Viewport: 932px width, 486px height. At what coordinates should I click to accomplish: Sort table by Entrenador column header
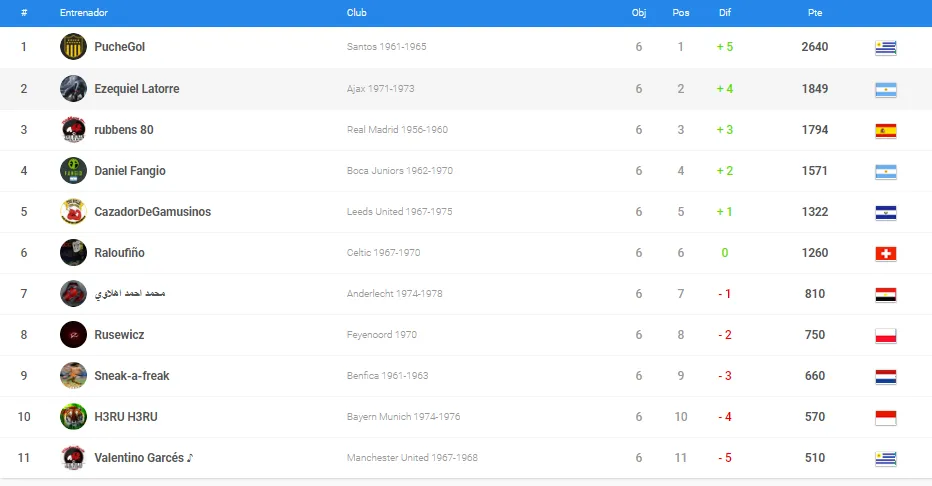click(84, 12)
